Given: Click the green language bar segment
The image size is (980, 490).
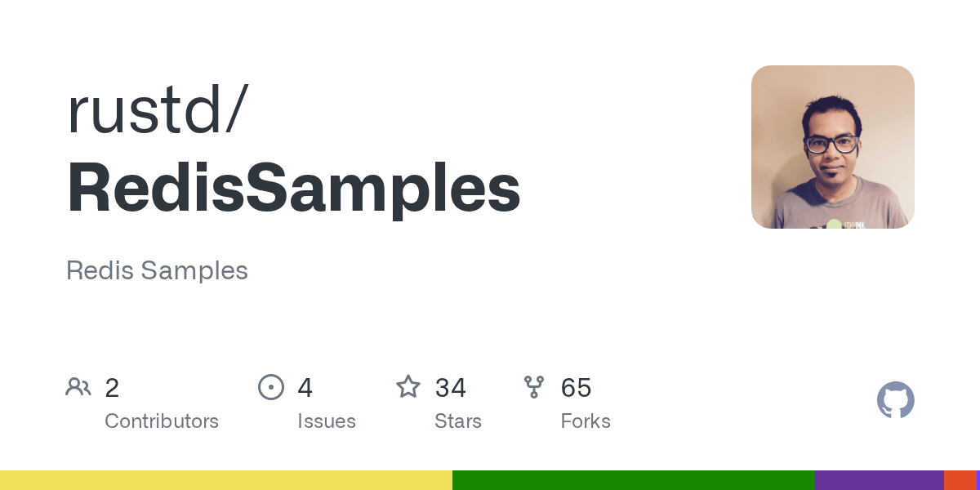Looking at the screenshot, I should click(634, 480).
